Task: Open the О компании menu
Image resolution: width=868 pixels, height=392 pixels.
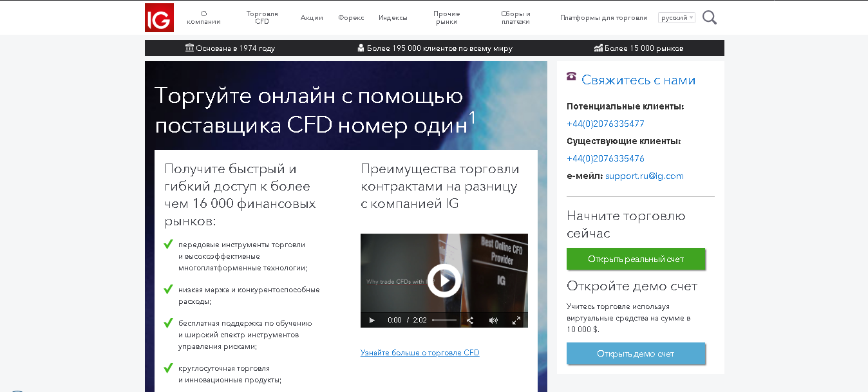Action: [x=203, y=17]
